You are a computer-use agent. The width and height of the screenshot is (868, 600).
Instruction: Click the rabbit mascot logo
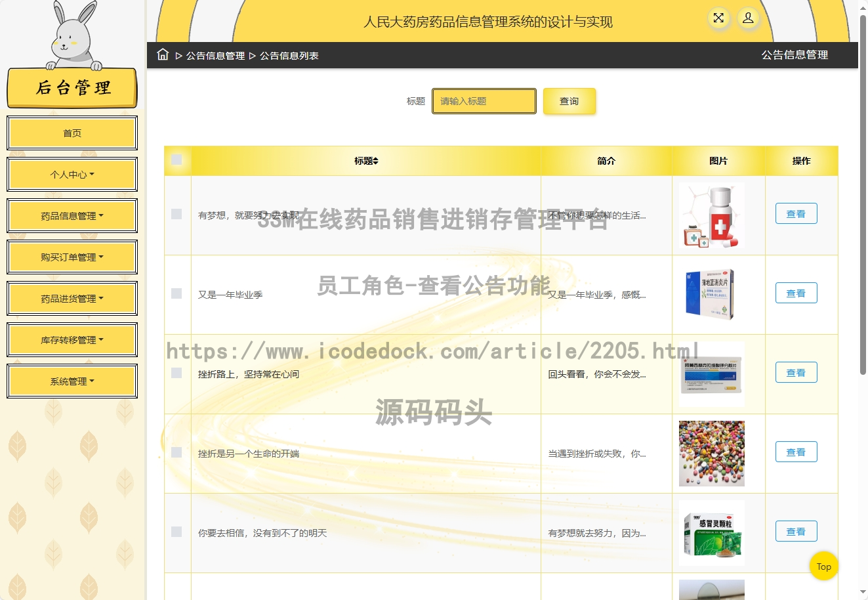point(74,36)
